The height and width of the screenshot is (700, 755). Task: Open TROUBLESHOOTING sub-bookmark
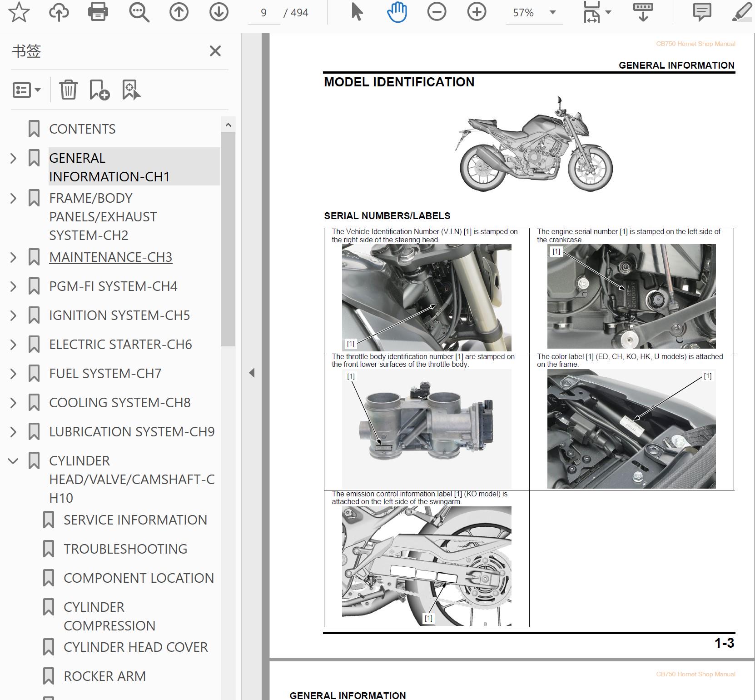(125, 549)
